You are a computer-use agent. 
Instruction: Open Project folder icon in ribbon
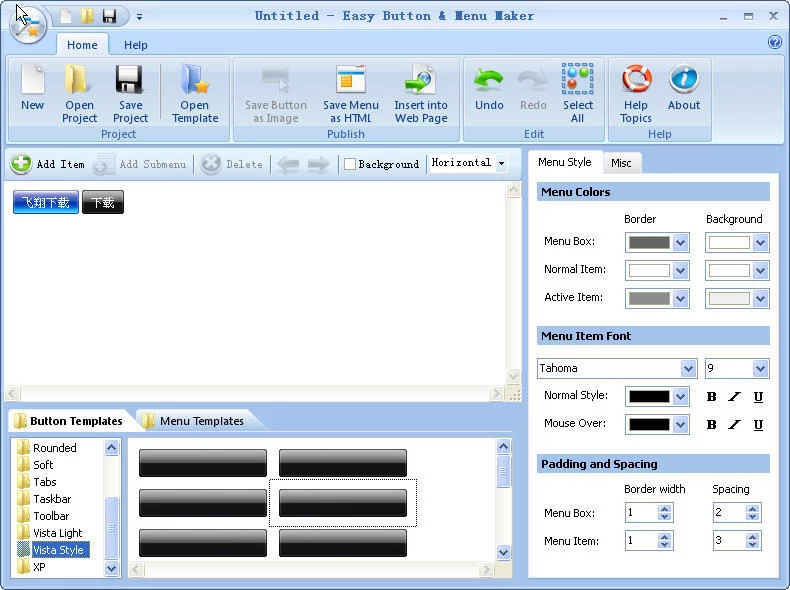tap(79, 79)
